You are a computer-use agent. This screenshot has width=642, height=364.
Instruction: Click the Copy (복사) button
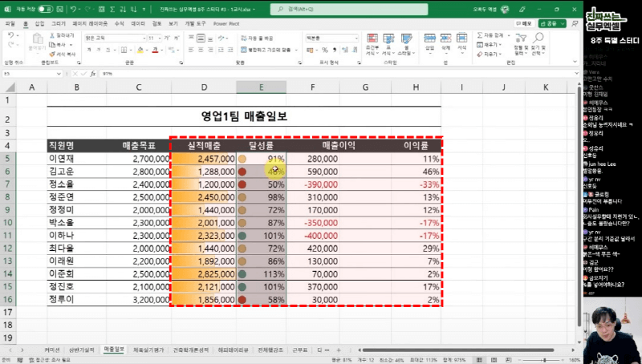[58, 45]
